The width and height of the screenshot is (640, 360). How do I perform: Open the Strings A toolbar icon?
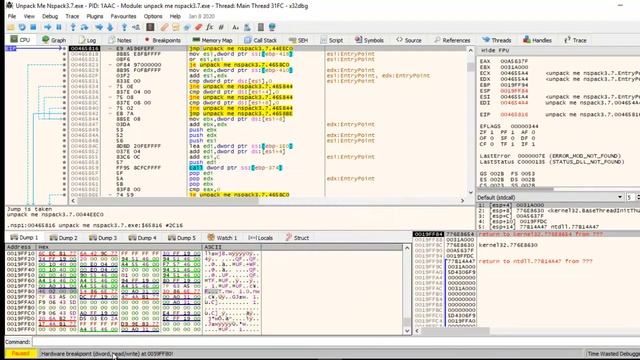pos(236,27)
